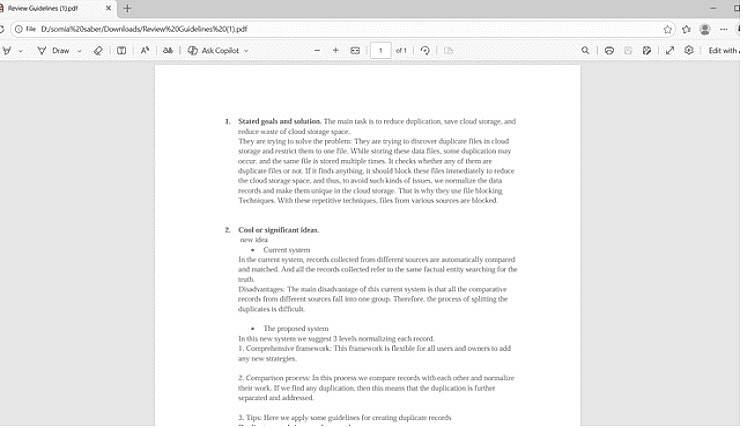743x428 pixels.
Task: Focus the page number input field
Action: [x=381, y=50]
